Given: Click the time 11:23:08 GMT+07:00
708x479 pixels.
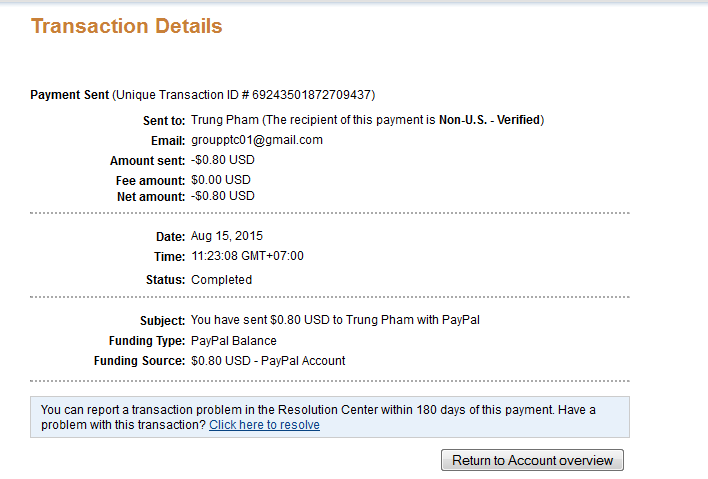Looking at the screenshot, I should point(247,256).
